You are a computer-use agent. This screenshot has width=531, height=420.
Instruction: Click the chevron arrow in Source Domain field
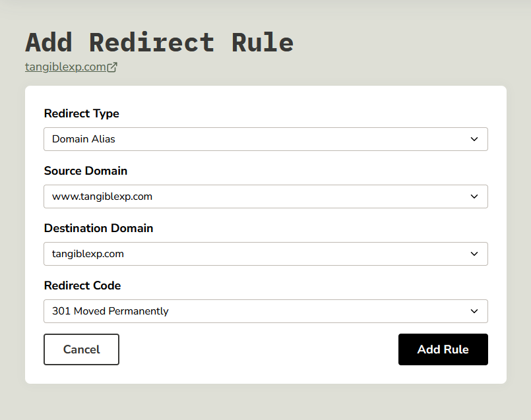474,196
